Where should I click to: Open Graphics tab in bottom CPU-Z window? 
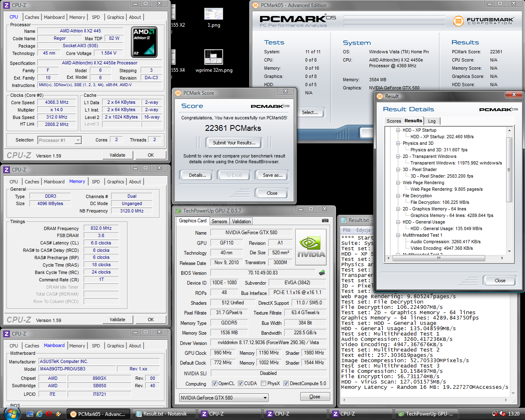116,346
